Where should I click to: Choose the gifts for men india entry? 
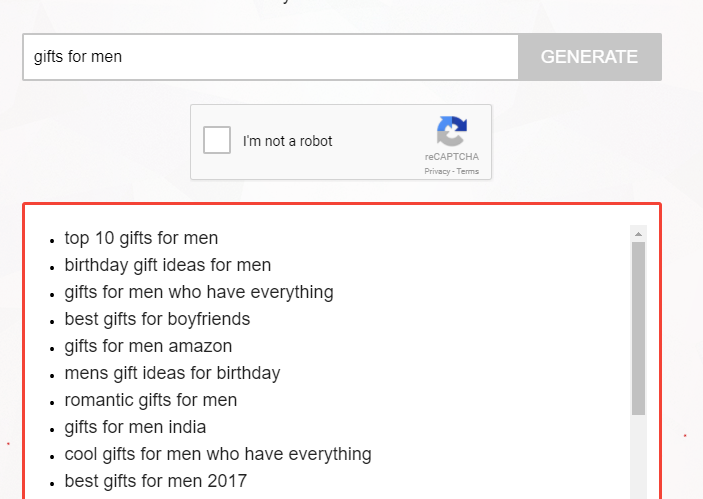click(135, 427)
